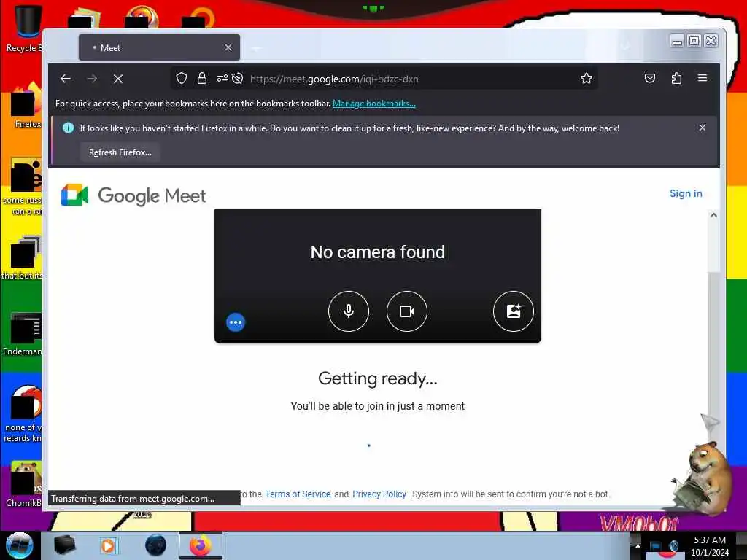Viewport: 747px width, 560px height.
Task: Show hidden system tray icons
Action: (638, 545)
